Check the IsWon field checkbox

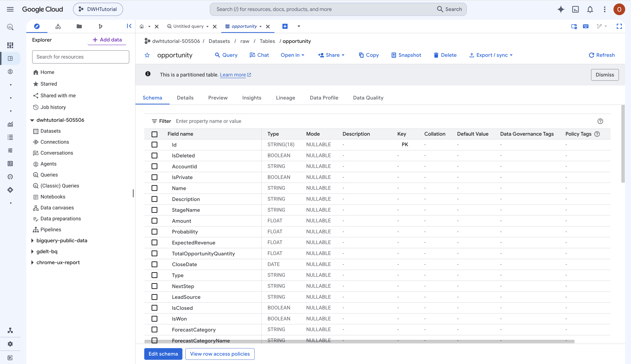[154, 319]
